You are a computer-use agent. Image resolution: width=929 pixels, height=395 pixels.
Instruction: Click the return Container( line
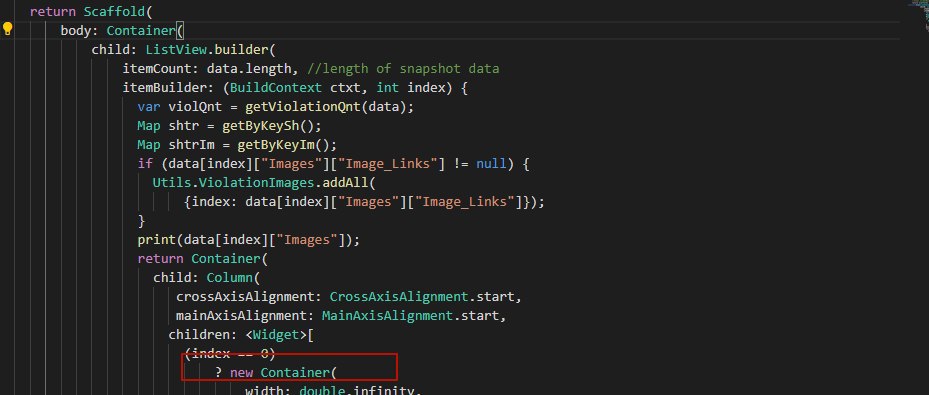(x=203, y=259)
